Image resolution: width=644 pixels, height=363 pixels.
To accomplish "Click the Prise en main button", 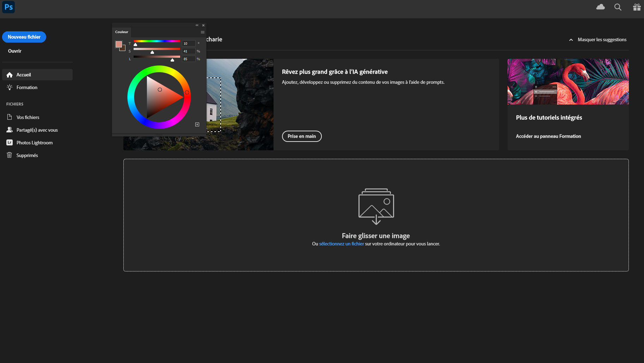I will click(302, 136).
